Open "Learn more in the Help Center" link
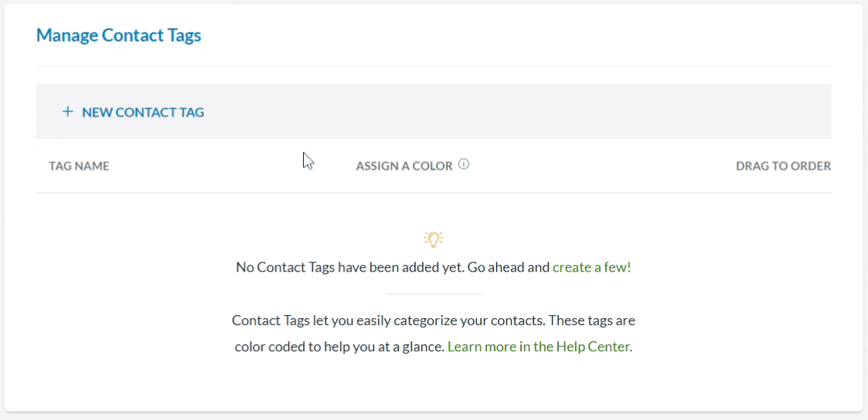This screenshot has width=868, height=420. tap(540, 347)
